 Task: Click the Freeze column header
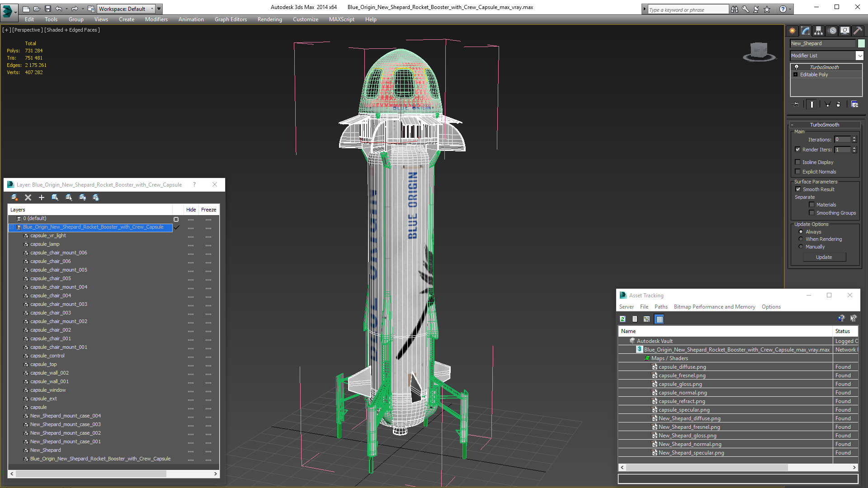pyautogui.click(x=209, y=210)
